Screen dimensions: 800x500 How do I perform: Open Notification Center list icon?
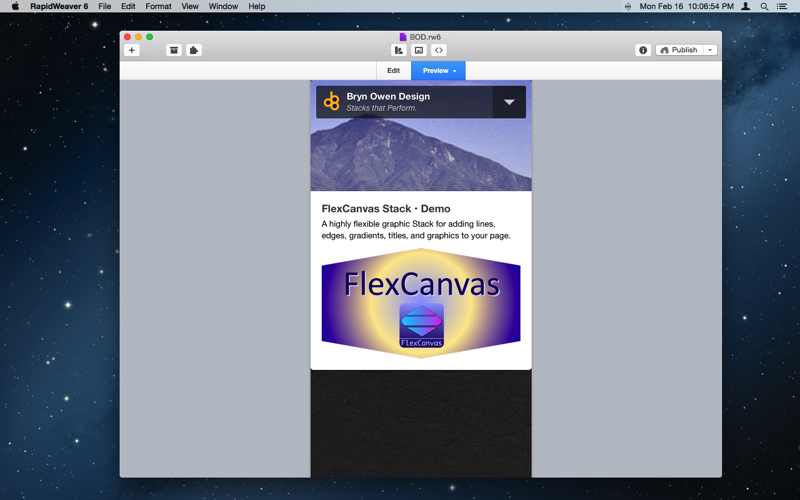[x=782, y=6]
